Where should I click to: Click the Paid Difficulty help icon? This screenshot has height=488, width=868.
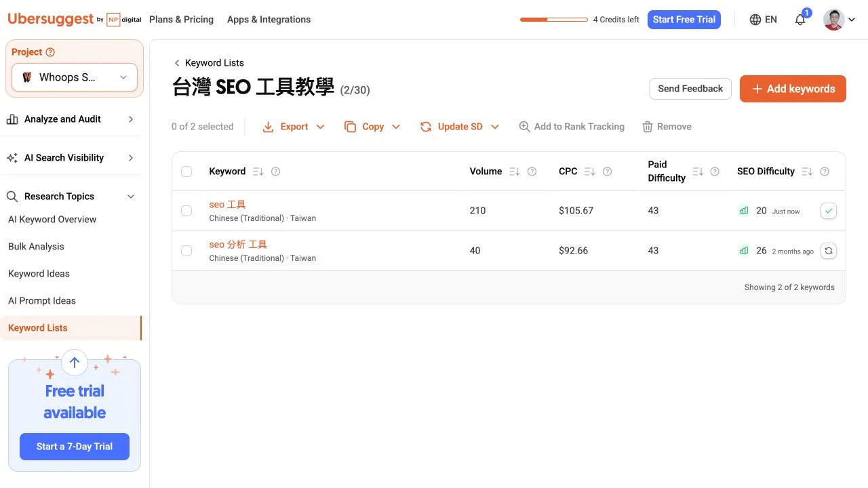[x=714, y=171]
